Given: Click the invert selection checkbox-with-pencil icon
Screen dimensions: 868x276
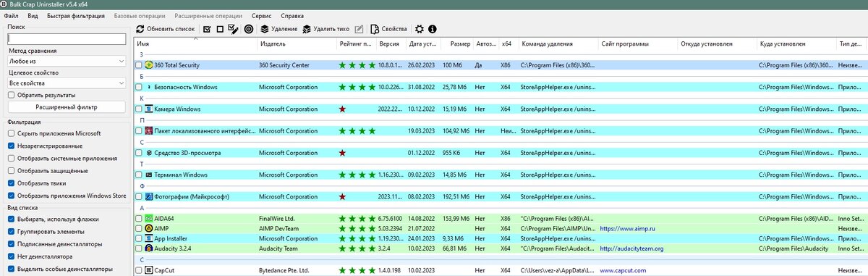Looking at the screenshot, I should [233, 29].
